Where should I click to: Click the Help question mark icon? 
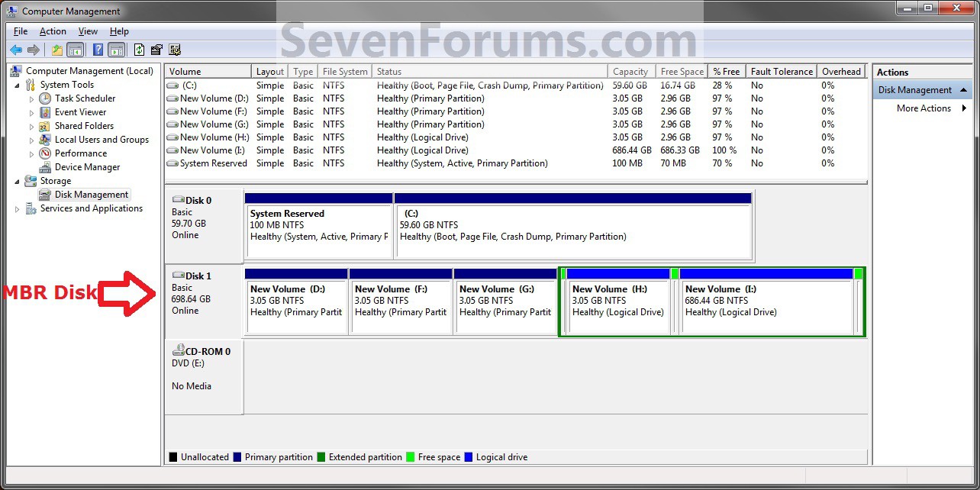pos(97,50)
